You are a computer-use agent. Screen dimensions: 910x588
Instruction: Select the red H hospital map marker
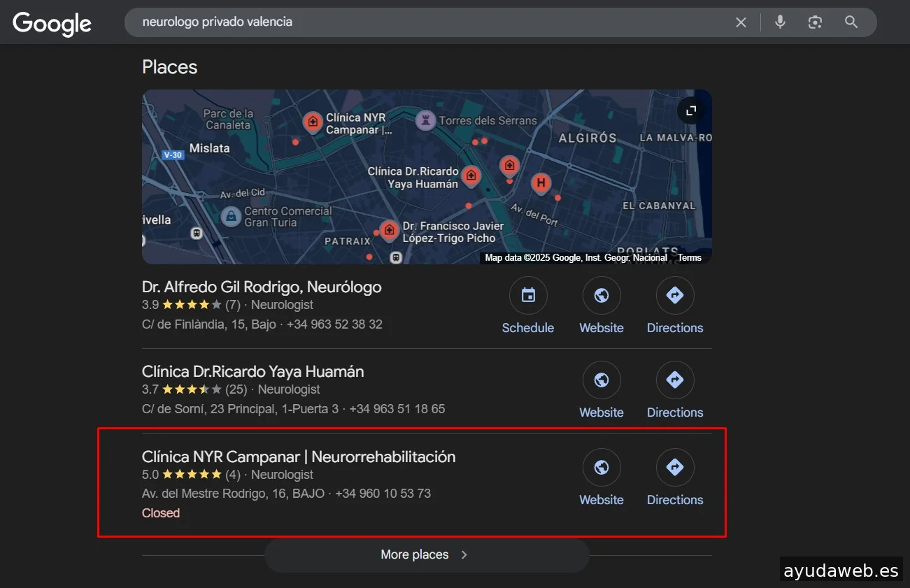540,183
